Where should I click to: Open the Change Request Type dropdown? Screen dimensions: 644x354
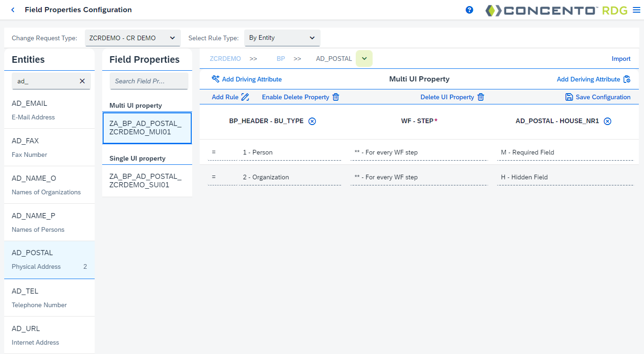tap(133, 38)
